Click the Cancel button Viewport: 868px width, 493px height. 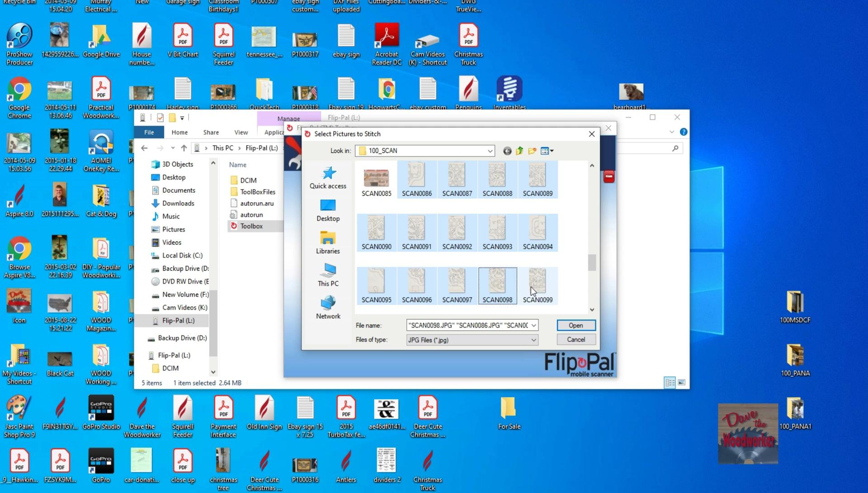coord(576,340)
